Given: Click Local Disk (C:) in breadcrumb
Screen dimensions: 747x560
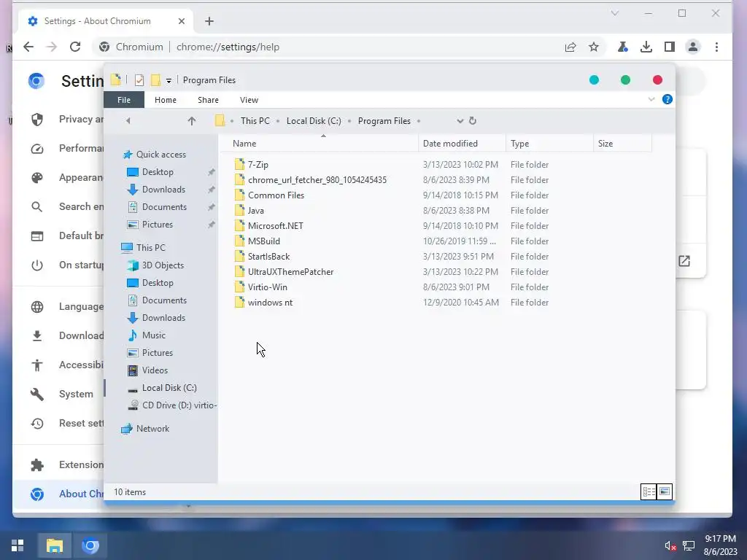Looking at the screenshot, I should click(x=314, y=121).
